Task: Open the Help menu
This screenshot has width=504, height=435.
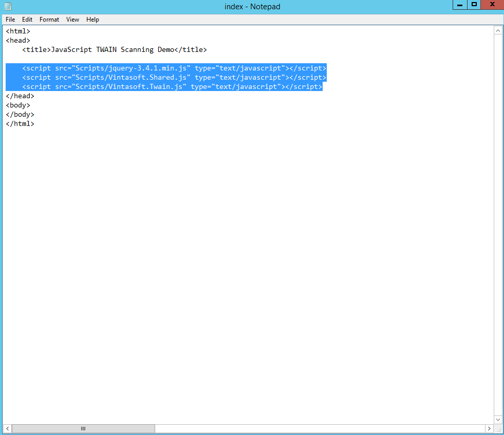Action: pos(92,20)
